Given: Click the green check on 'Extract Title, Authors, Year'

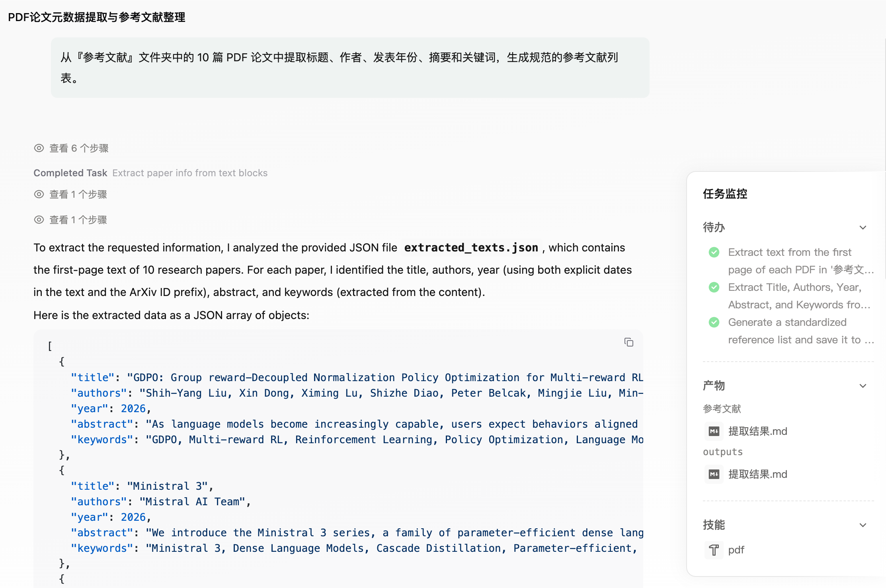Looking at the screenshot, I should pyautogui.click(x=714, y=287).
